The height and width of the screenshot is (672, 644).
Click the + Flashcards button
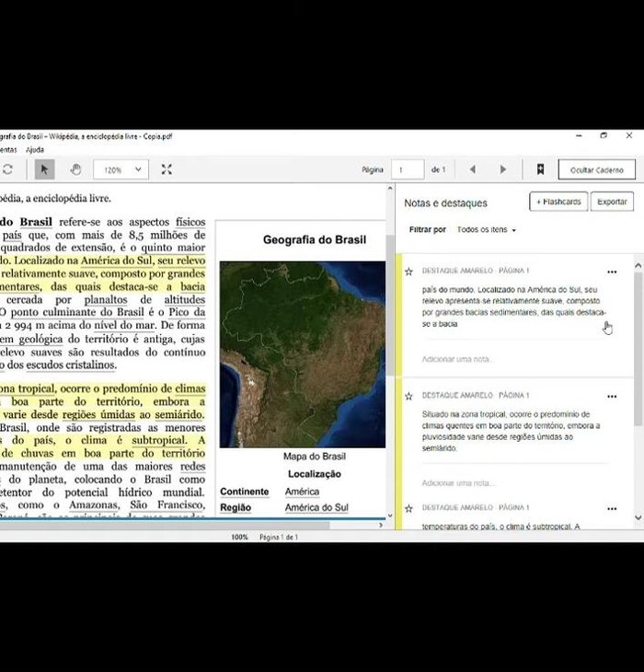point(558,202)
